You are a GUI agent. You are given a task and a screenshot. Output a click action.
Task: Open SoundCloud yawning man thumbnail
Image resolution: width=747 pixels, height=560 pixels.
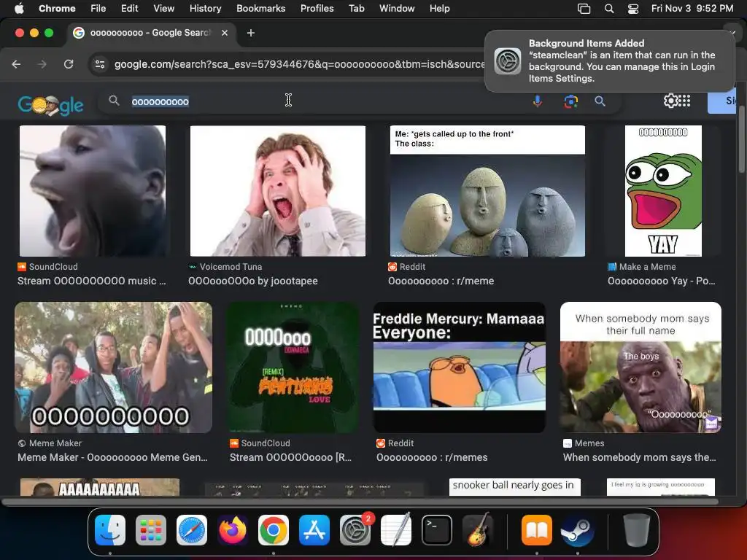coord(93,191)
